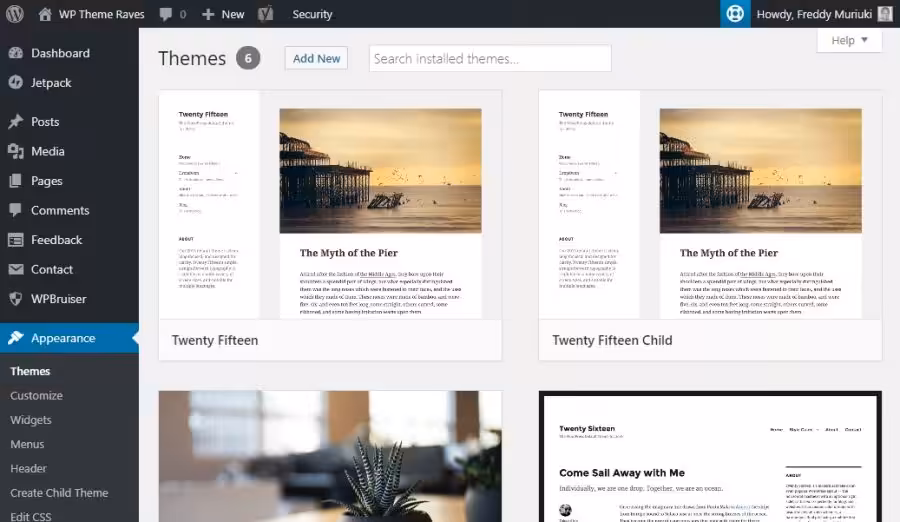The image size is (900, 522).
Task: Click the plus icon next to New
Action: pyautogui.click(x=208, y=14)
